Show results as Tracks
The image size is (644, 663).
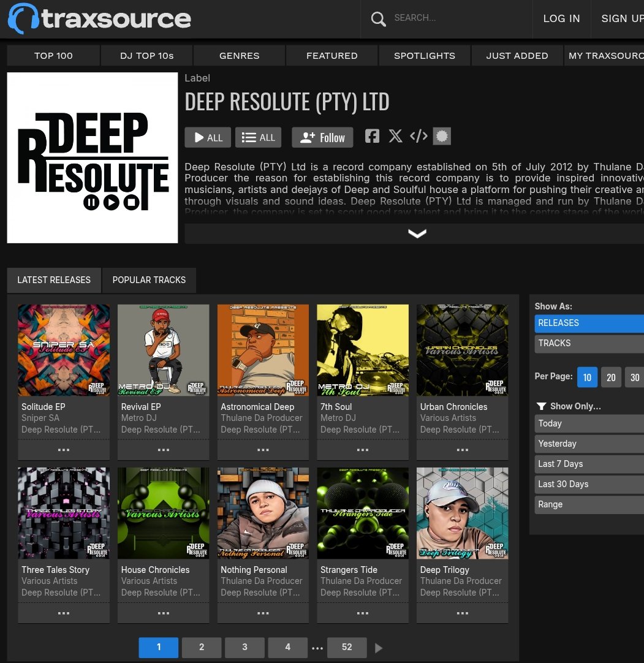589,343
